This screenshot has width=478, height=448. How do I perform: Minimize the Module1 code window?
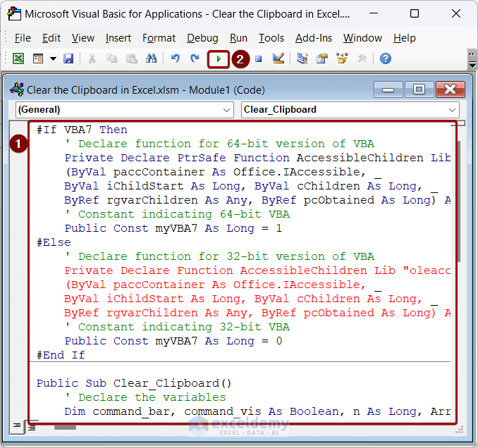388,89
